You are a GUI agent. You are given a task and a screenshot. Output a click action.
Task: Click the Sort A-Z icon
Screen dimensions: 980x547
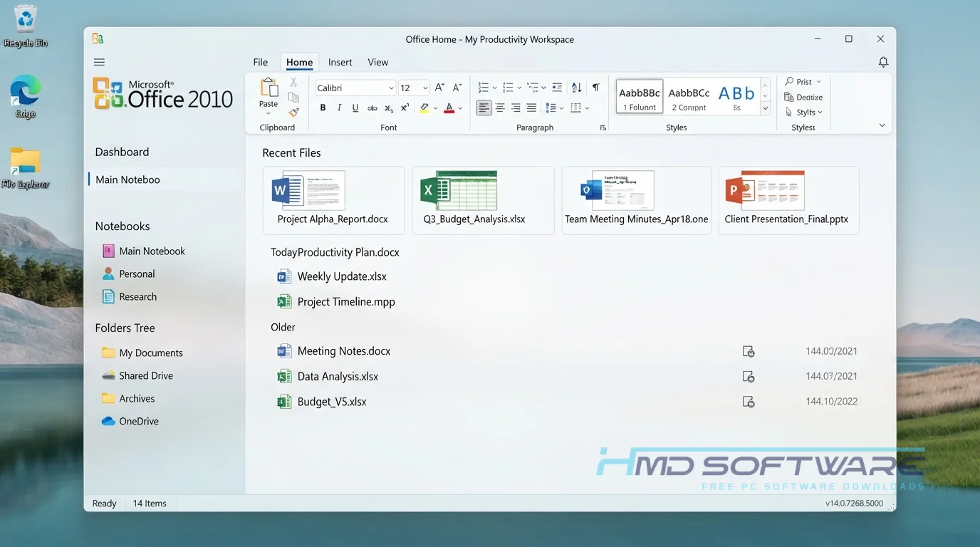[x=577, y=88]
